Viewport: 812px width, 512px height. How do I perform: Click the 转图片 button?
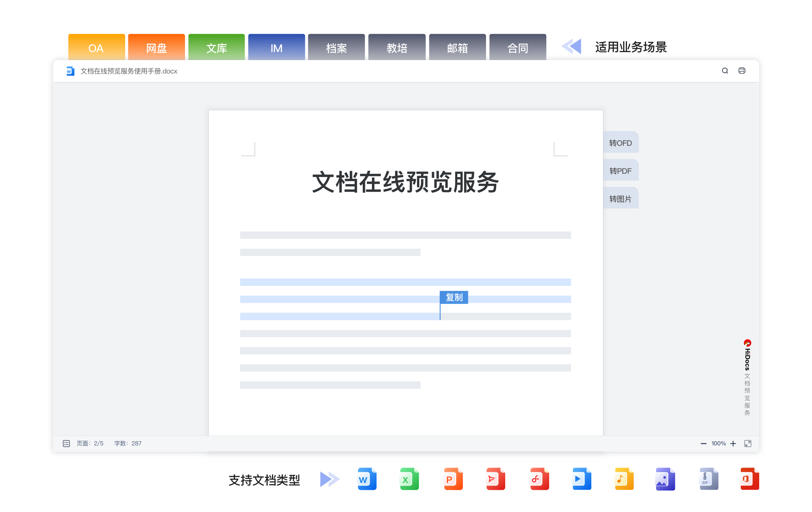click(x=620, y=199)
